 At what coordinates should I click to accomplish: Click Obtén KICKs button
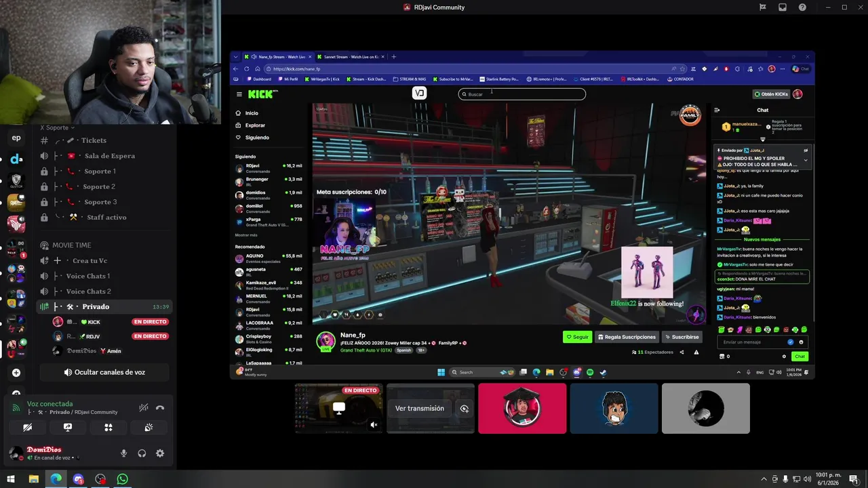pos(771,94)
